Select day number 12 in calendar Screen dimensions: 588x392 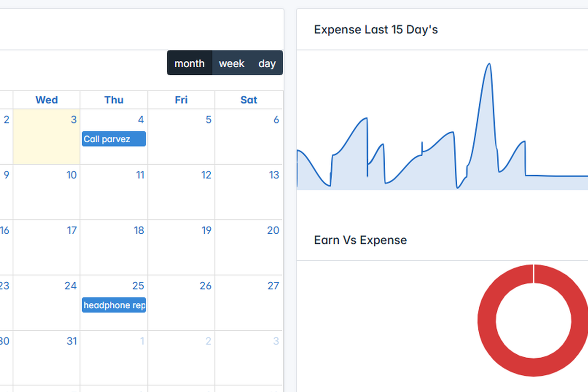point(206,175)
